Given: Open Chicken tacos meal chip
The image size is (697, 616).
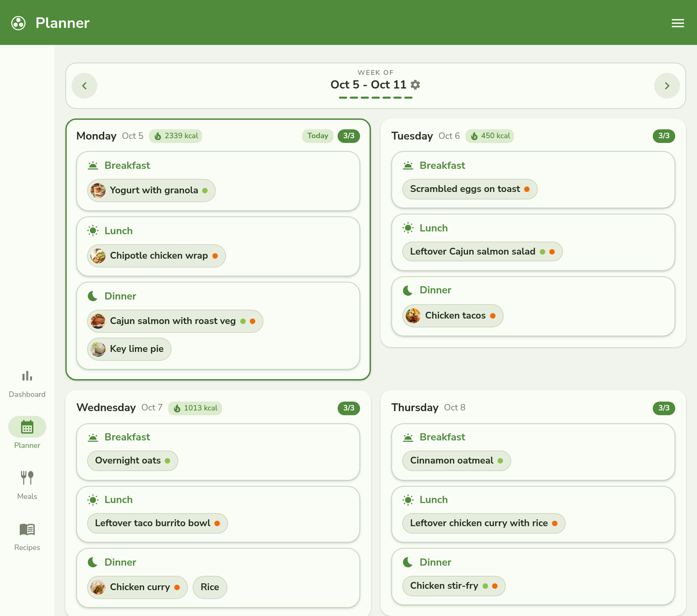Looking at the screenshot, I should click(x=452, y=316).
